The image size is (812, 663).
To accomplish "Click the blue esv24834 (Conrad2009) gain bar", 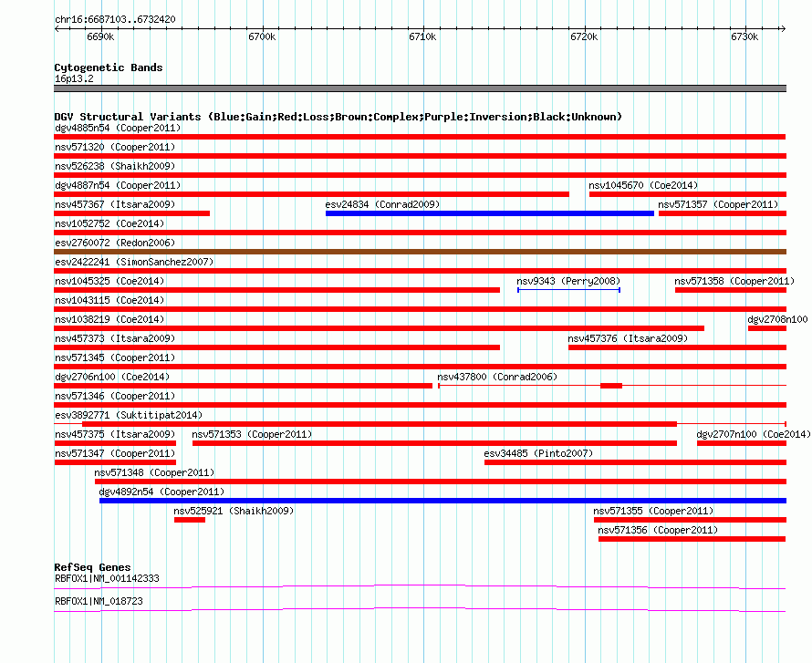I will (x=489, y=213).
